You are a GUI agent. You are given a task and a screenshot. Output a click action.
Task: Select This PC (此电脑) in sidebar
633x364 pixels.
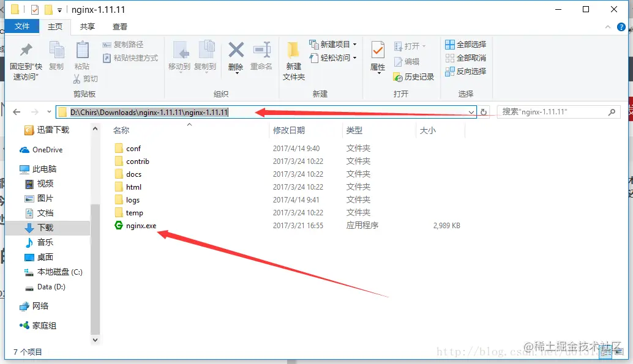click(x=38, y=169)
